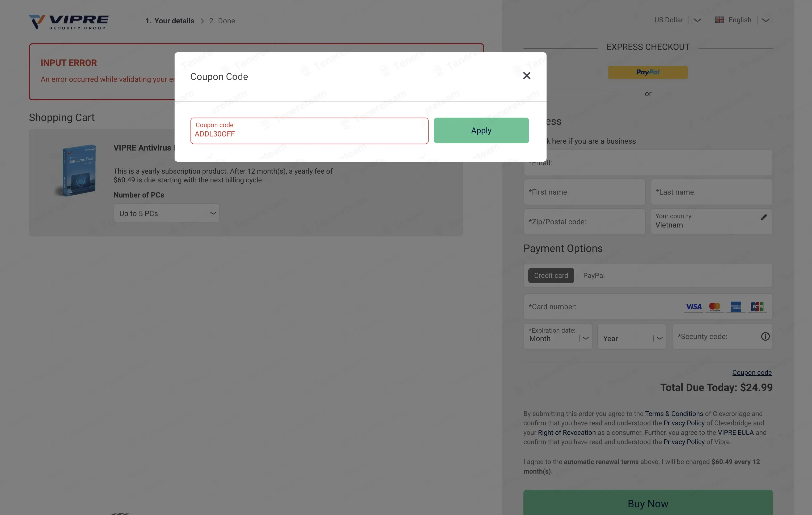Click the 'Payment Options' heading
The width and height of the screenshot is (812, 515).
point(563,248)
